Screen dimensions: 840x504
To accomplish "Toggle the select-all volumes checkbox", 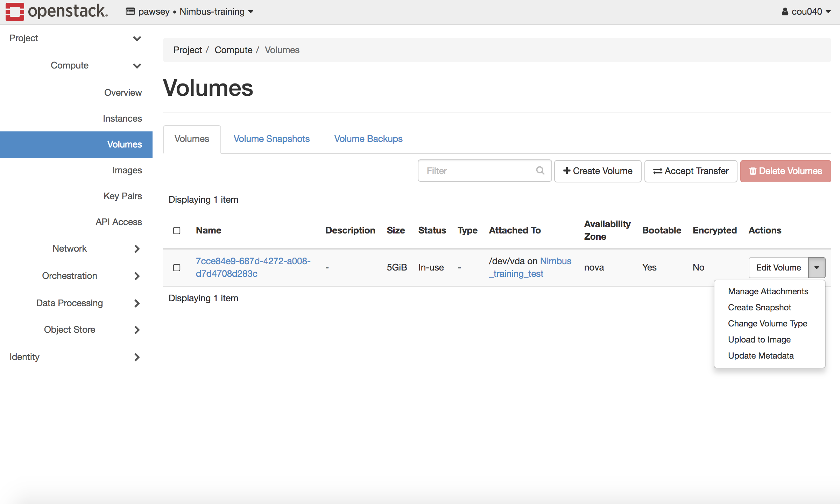I will click(176, 231).
